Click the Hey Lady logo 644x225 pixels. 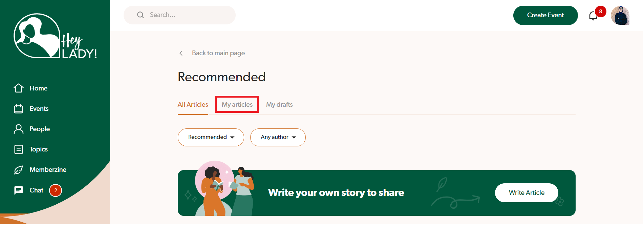pos(55,36)
